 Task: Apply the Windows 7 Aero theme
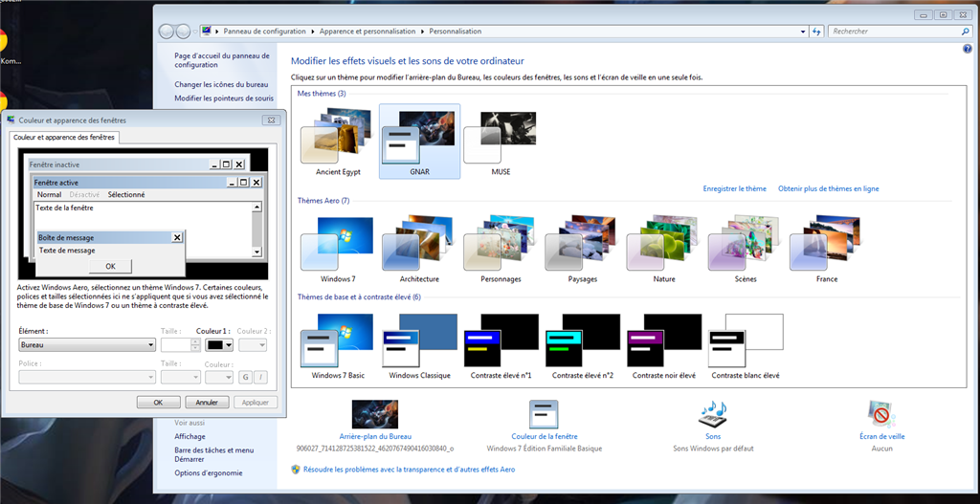coord(338,250)
